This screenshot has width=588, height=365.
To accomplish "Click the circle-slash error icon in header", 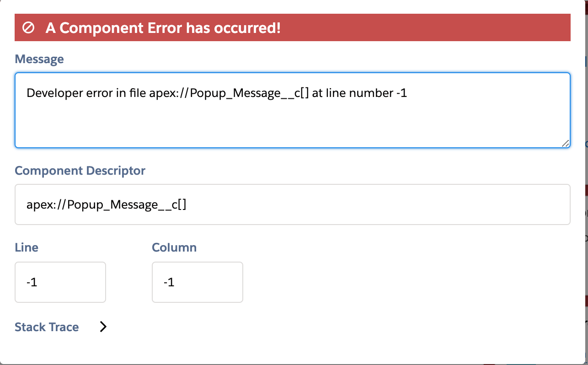I will (x=29, y=28).
